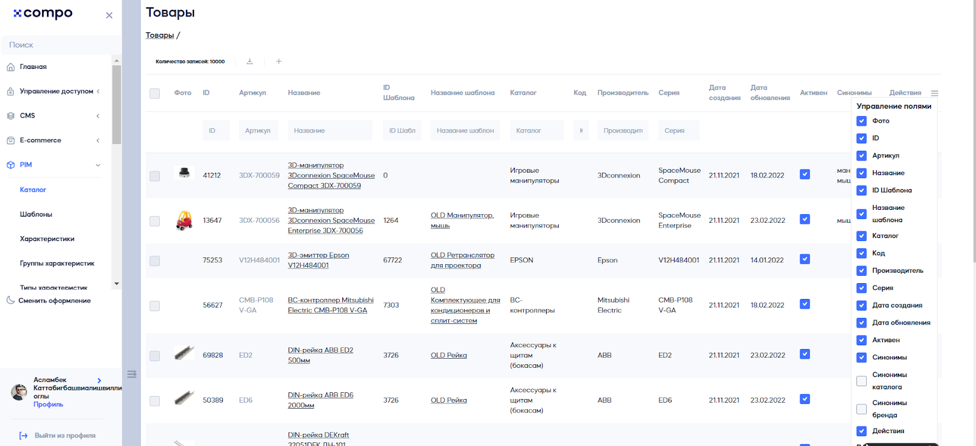Open product link SpaceMouse Compact 3DX-700059
Screen dimensions: 976x446
(331, 176)
